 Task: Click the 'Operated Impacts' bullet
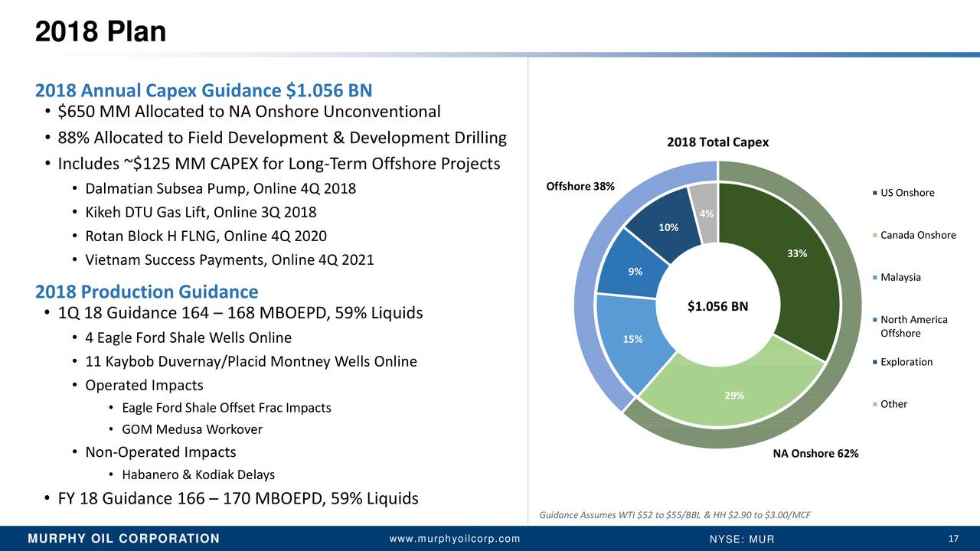coord(144,385)
